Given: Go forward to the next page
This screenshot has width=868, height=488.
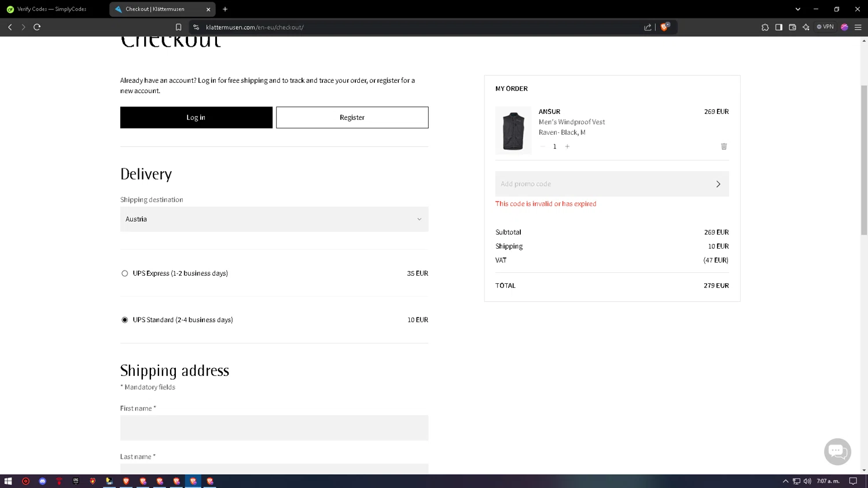Looking at the screenshot, I should pyautogui.click(x=23, y=27).
